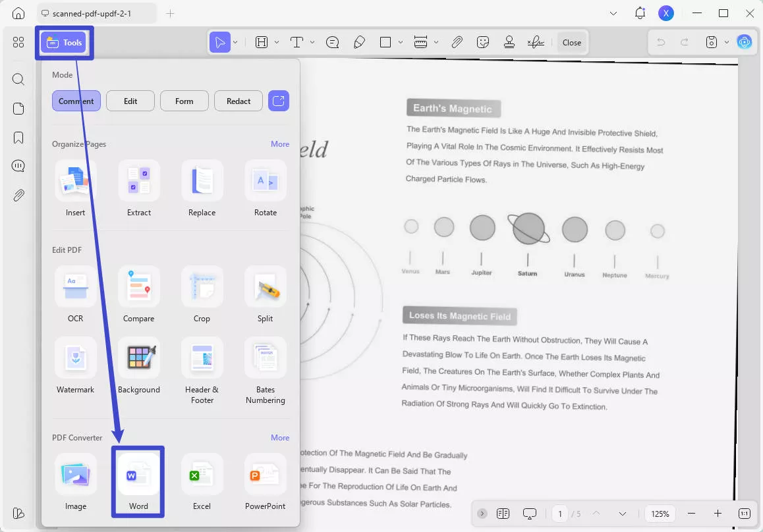Viewport: 763px width, 532px height.
Task: Show More options under Organize Pages
Action: [x=280, y=144]
